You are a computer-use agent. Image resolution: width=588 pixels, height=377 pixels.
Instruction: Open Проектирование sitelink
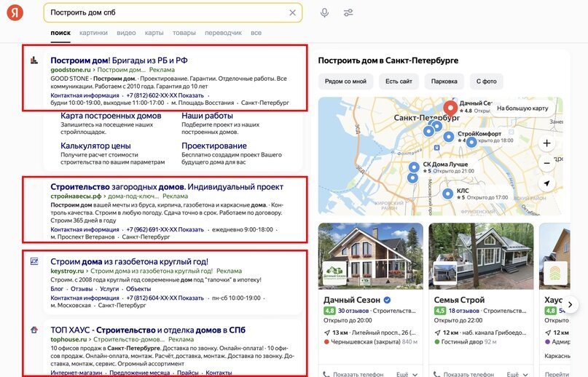coord(214,146)
